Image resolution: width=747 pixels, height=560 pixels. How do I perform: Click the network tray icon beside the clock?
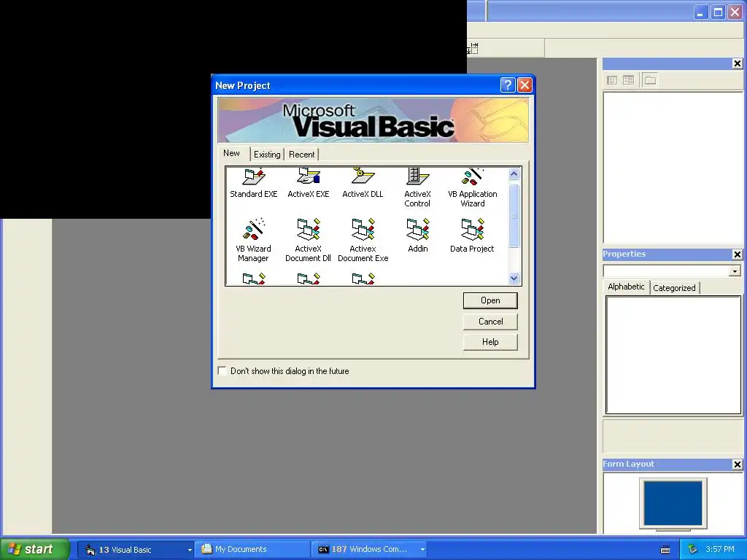click(x=692, y=550)
